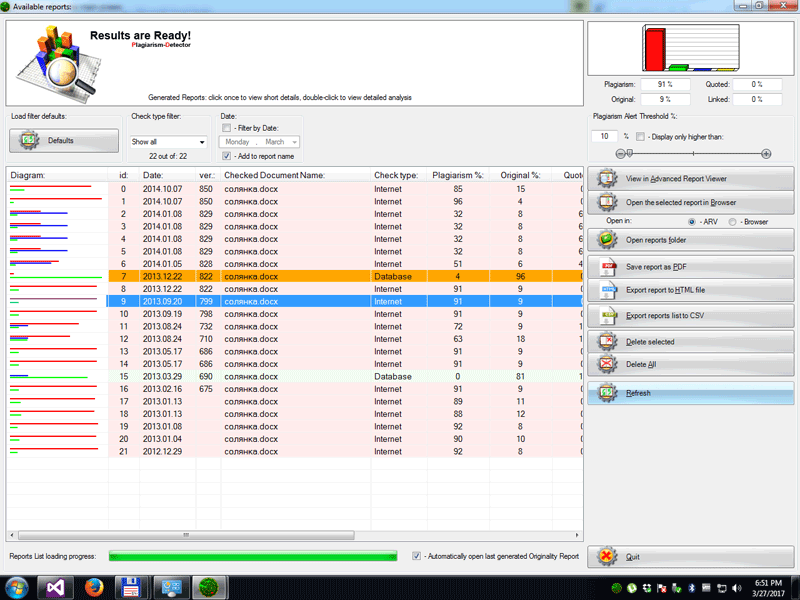This screenshot has width=800, height=600.
Task: Click the threshold percent input field
Action: [605, 136]
